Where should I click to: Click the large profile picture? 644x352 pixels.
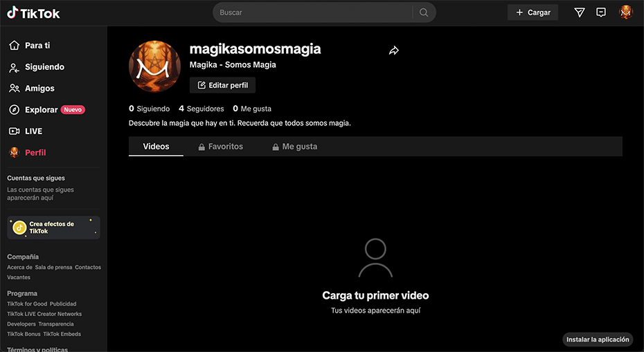tap(154, 66)
